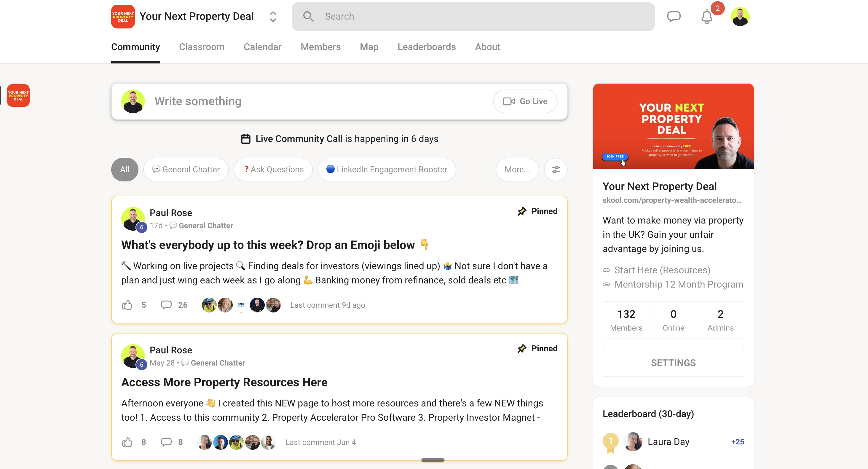Click the calendar icon beside Live Community Call
Image resolution: width=868 pixels, height=469 pixels.
(x=246, y=139)
